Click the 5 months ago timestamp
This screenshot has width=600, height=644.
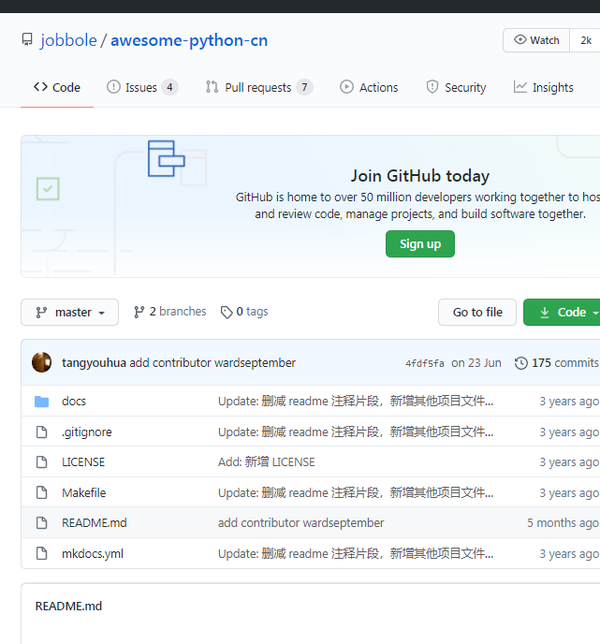click(x=563, y=523)
